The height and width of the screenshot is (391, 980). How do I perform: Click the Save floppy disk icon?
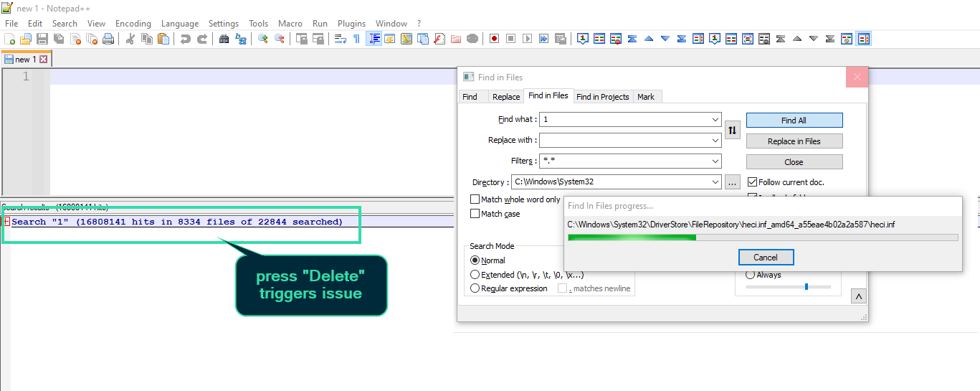(42, 39)
